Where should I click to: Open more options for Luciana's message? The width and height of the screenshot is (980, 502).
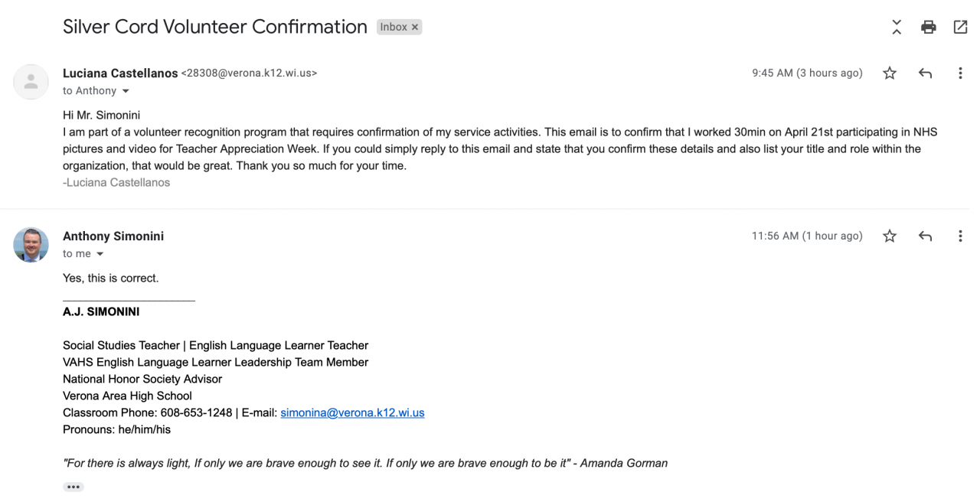pos(960,73)
